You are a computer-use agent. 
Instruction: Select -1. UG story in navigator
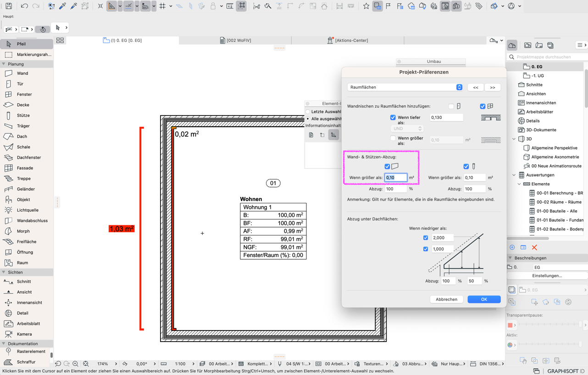point(538,76)
